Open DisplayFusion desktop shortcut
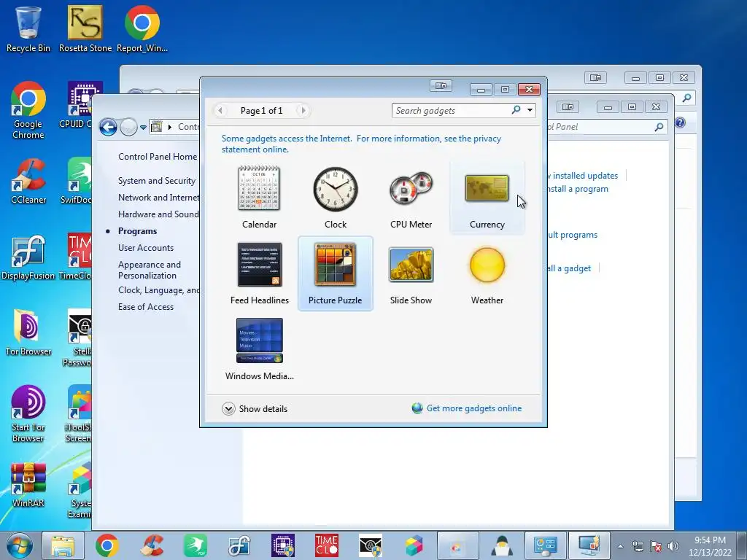747x560 pixels. coord(28,257)
